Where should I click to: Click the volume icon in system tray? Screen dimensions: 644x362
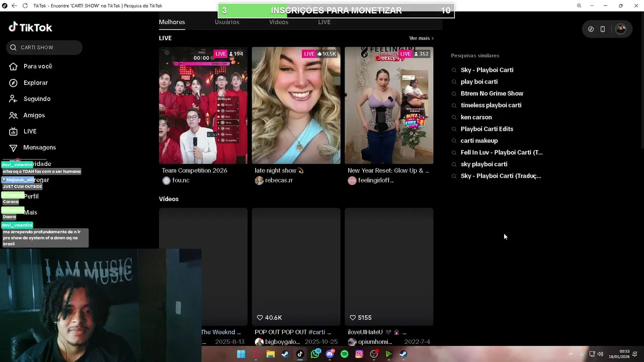tap(600, 354)
